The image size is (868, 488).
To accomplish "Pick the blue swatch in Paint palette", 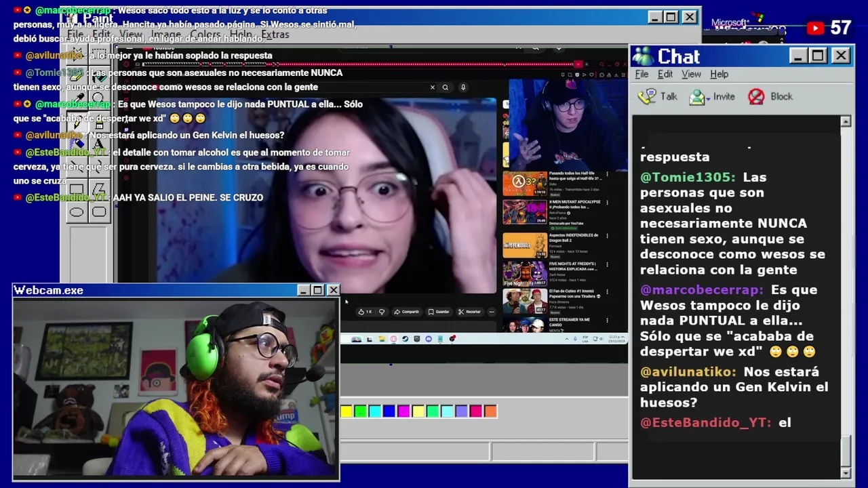I will tap(389, 411).
